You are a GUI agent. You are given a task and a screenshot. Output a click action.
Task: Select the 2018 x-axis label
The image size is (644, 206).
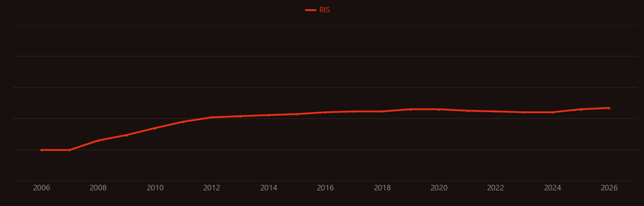pos(382,188)
